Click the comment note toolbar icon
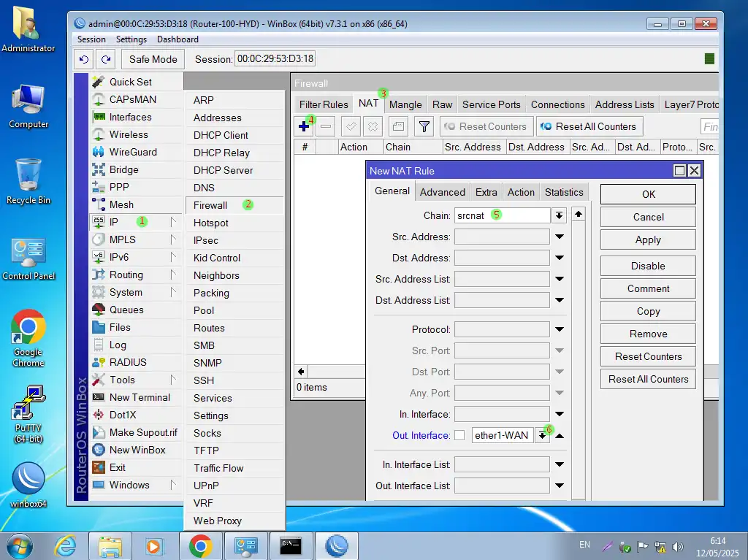 (x=397, y=126)
